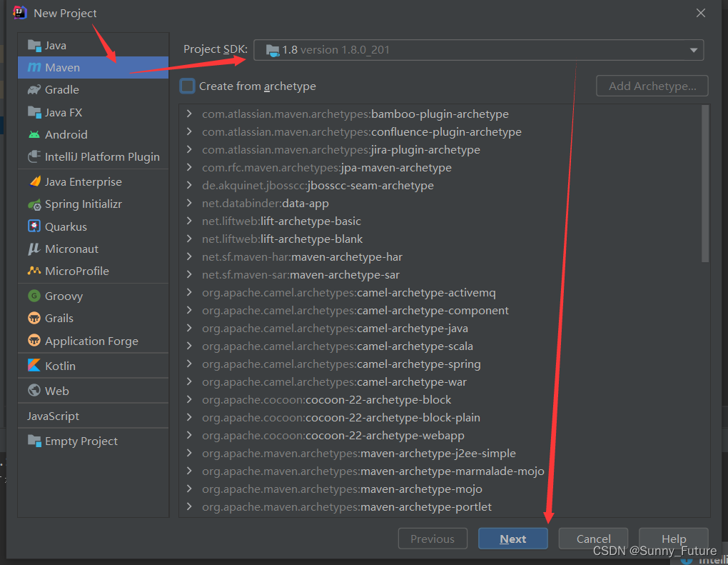Click the Spring Initializr icon
The height and width of the screenshot is (565, 728).
34,204
